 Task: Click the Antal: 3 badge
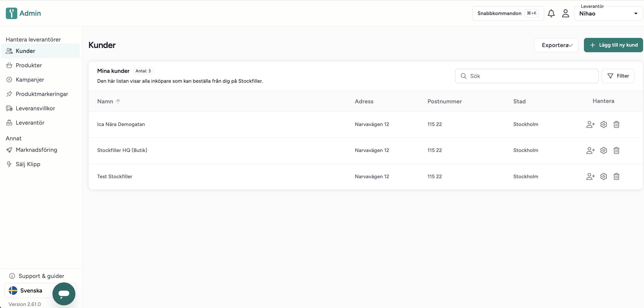coord(143,71)
